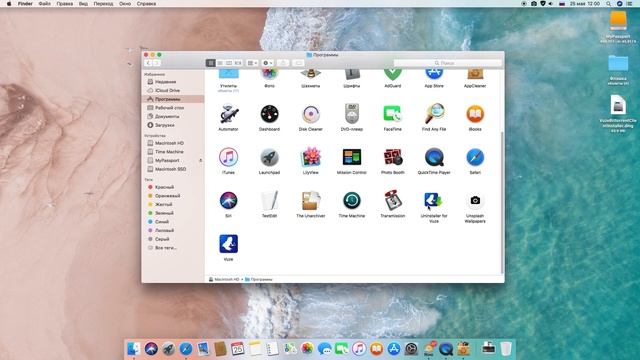Switch Finder to icon view
640x360 pixels.
211,63
